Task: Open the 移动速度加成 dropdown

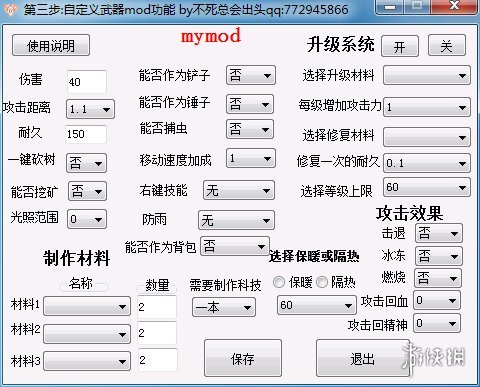Action: pos(251,158)
